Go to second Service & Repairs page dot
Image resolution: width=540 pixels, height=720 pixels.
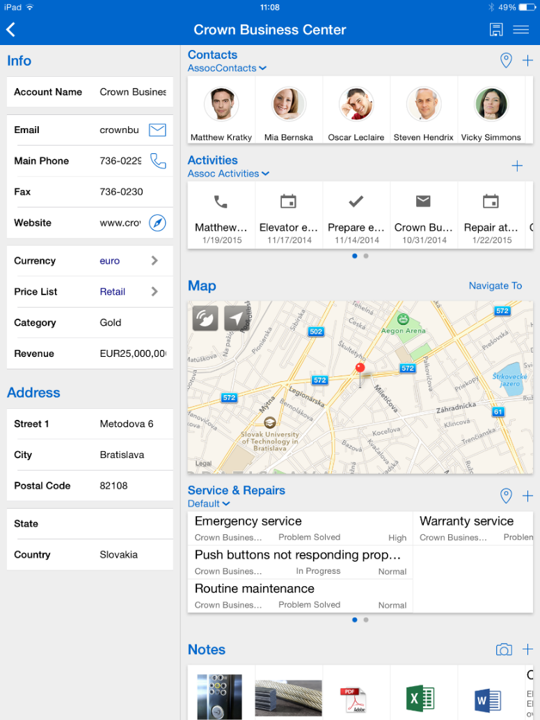click(x=366, y=620)
